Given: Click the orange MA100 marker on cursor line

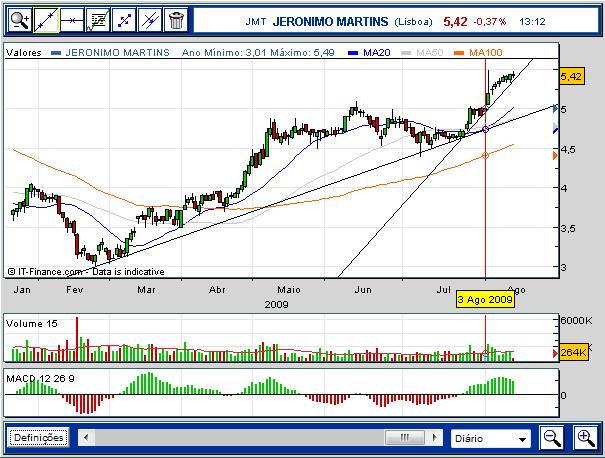Looking at the screenshot, I should coord(485,155).
